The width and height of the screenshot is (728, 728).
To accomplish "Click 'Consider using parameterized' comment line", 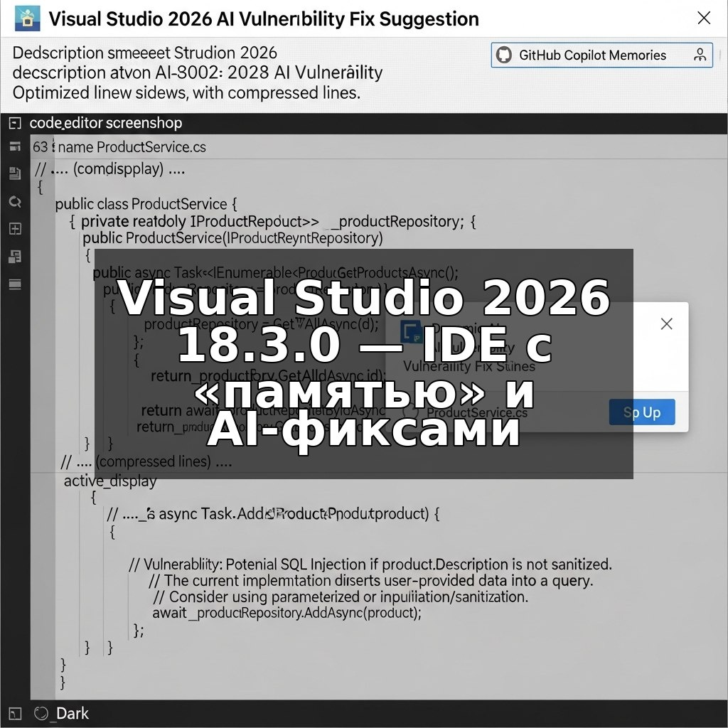I will click(x=341, y=596).
